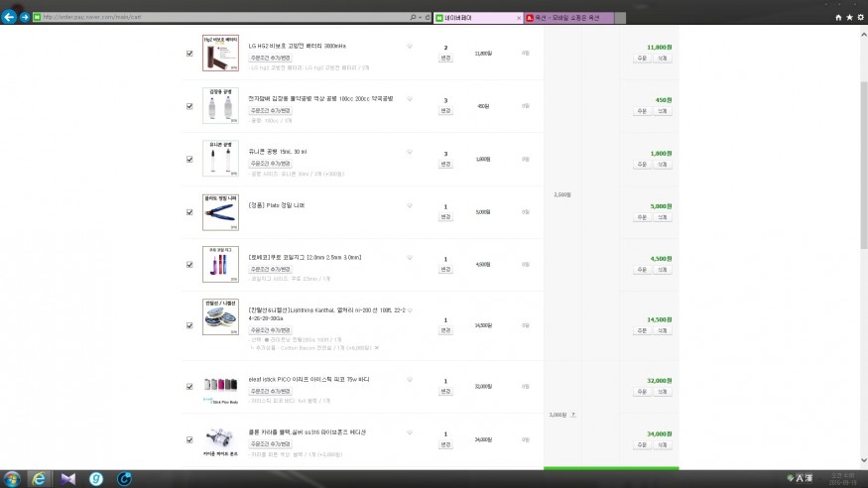The width and height of the screenshot is (868, 488).
Task: Delete the eleaf istick PICO item
Action: 663,392
